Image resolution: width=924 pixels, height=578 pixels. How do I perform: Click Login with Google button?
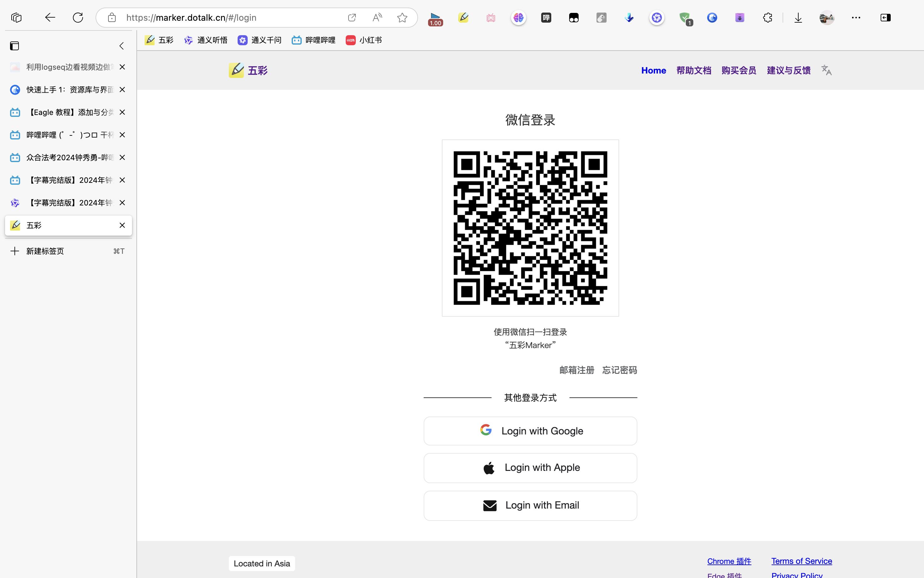[x=530, y=431]
